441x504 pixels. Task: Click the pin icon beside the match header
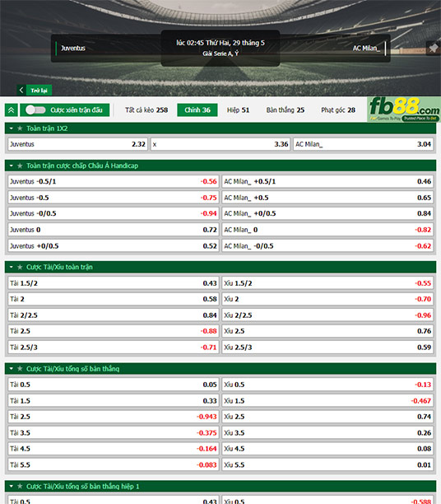pos(434,49)
